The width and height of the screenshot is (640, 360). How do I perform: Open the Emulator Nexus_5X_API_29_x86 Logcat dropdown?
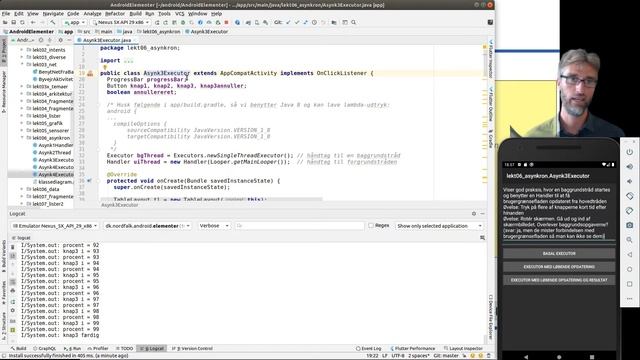55,226
